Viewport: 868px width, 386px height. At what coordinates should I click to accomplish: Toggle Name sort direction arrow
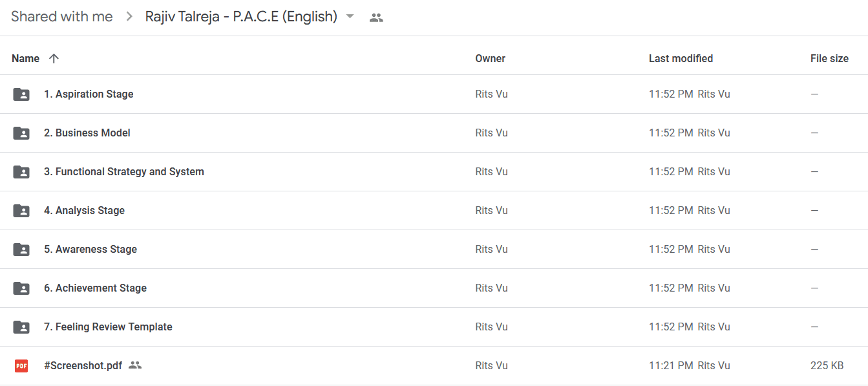54,58
